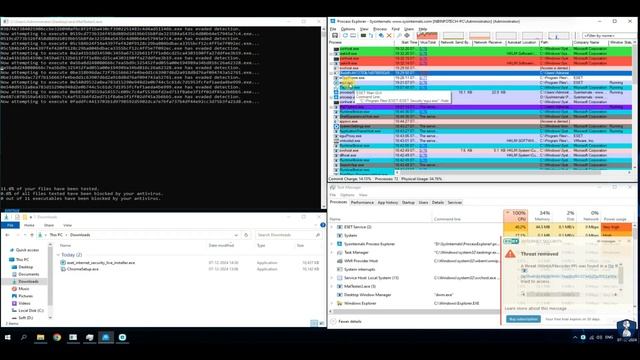Image resolution: width=640 pixels, height=360 pixels.
Task: Select the Desktop Window Manager row
Action: pyautogui.click(x=415, y=295)
